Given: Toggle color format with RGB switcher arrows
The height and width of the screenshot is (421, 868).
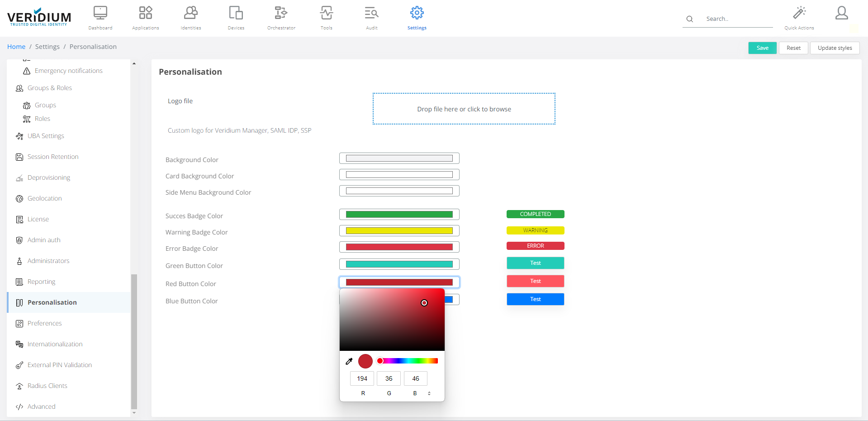Looking at the screenshot, I should point(429,393).
